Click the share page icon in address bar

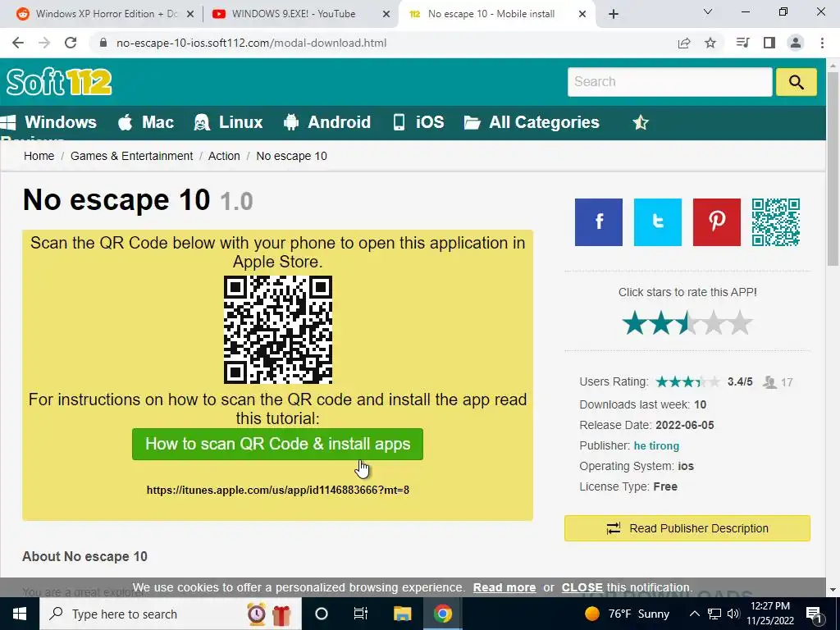click(x=684, y=43)
